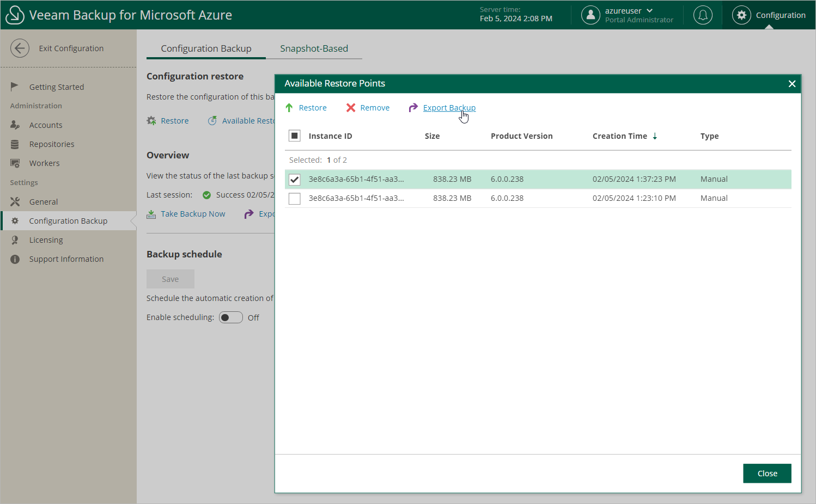
Task: Click the red Remove X icon
Action: coord(351,108)
